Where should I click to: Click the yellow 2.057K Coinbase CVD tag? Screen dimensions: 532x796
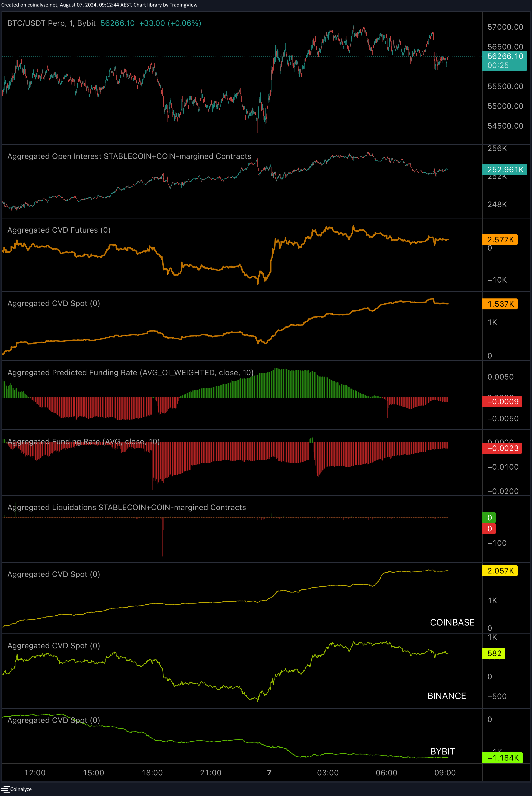tap(500, 570)
